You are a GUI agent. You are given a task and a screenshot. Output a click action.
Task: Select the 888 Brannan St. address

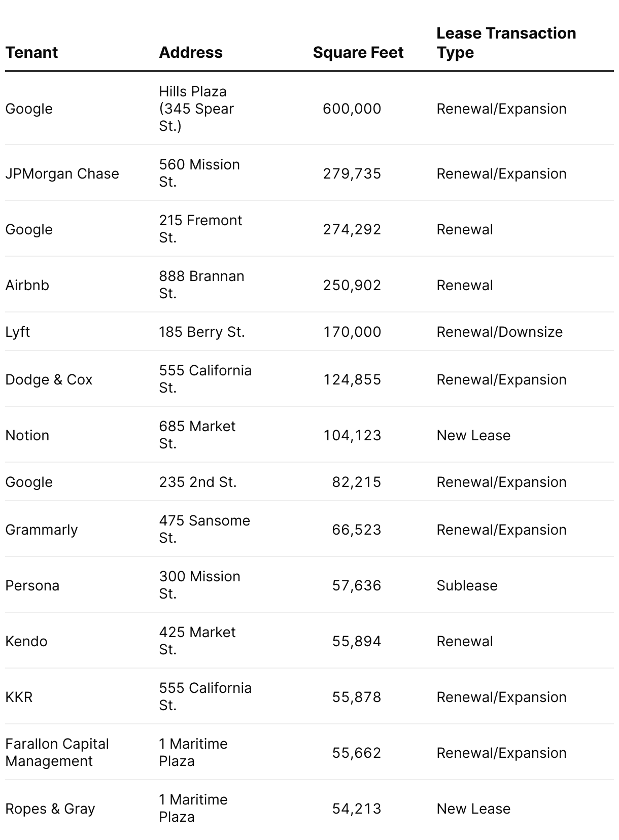[x=201, y=285]
